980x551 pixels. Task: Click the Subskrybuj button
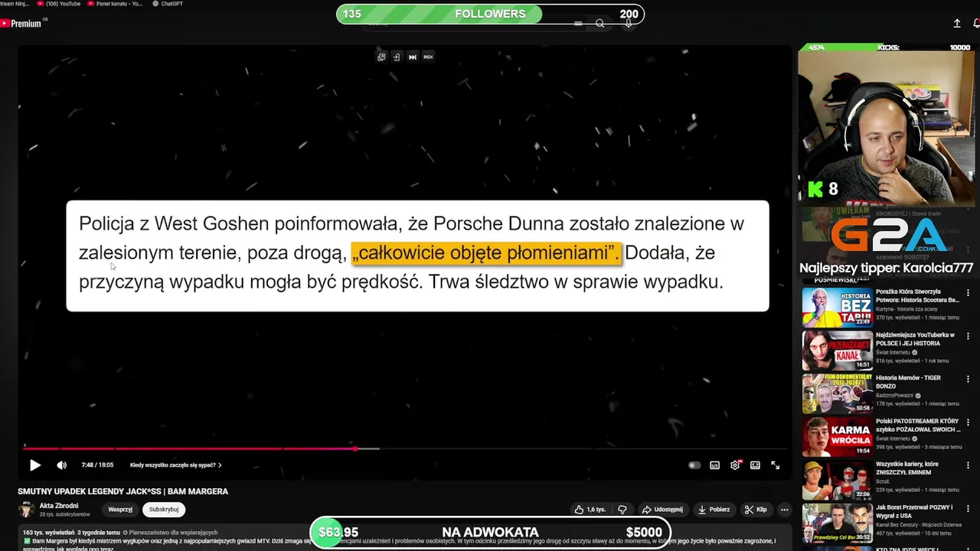click(x=164, y=510)
